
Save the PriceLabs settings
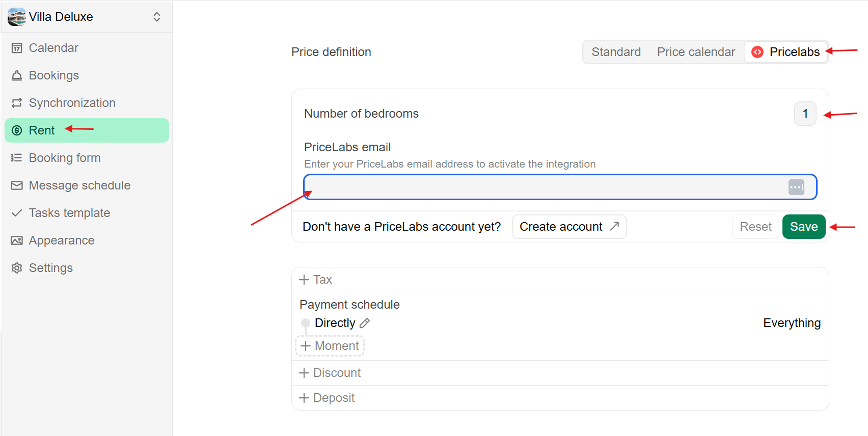tap(804, 227)
